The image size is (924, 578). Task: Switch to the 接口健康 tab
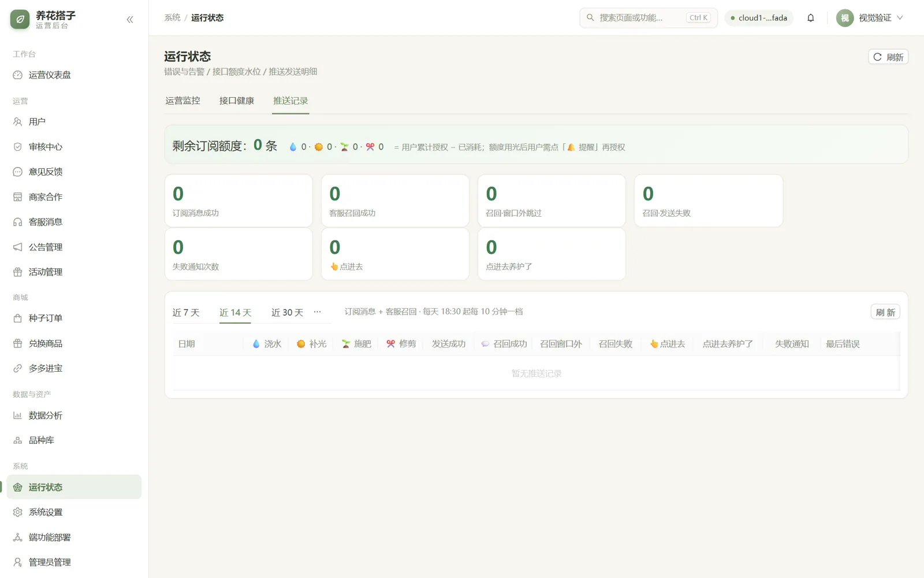coord(237,101)
